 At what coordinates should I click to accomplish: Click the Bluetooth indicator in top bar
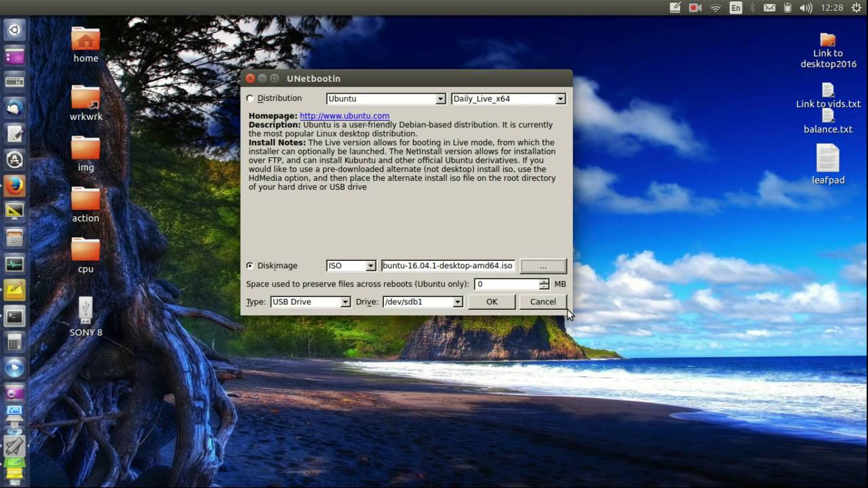[x=753, y=8]
